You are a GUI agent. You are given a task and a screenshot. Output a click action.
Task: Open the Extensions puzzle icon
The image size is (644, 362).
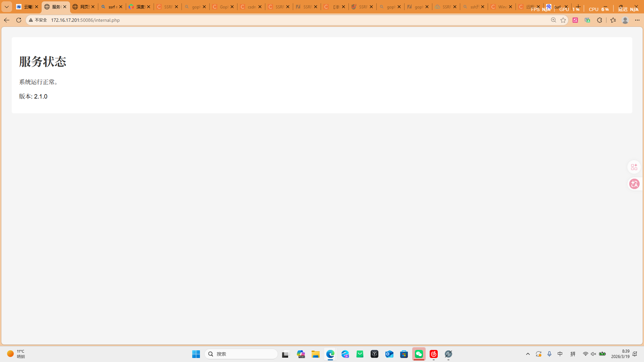pyautogui.click(x=599, y=20)
